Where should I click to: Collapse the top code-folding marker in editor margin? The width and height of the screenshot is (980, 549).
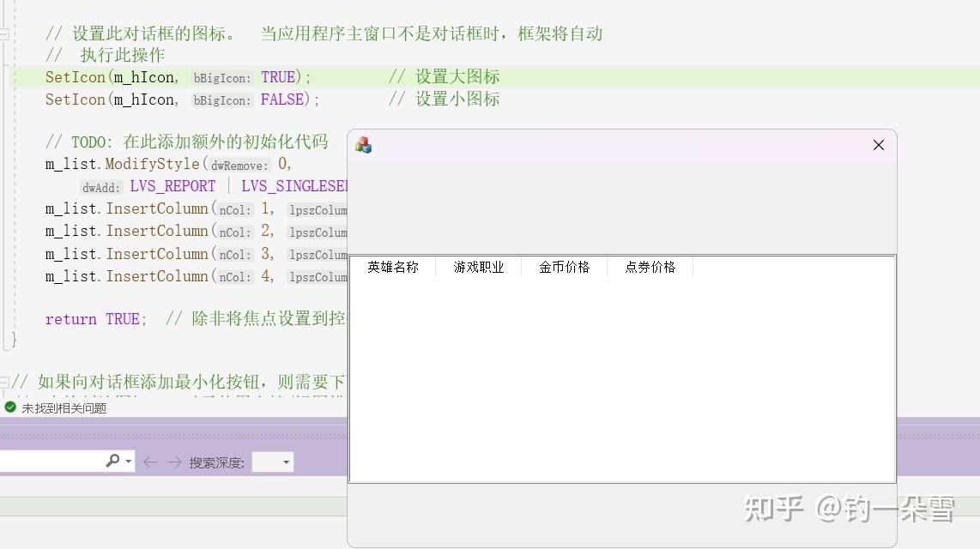[x=3, y=34]
